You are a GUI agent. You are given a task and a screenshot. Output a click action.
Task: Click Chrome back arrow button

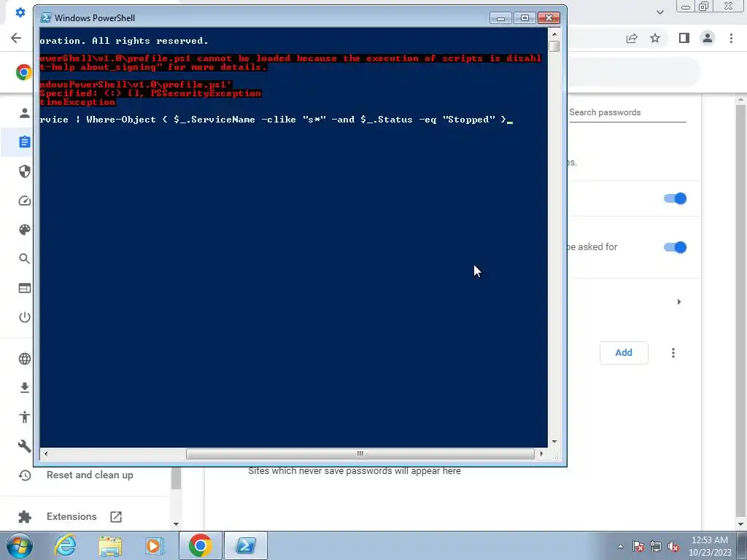[x=16, y=38]
